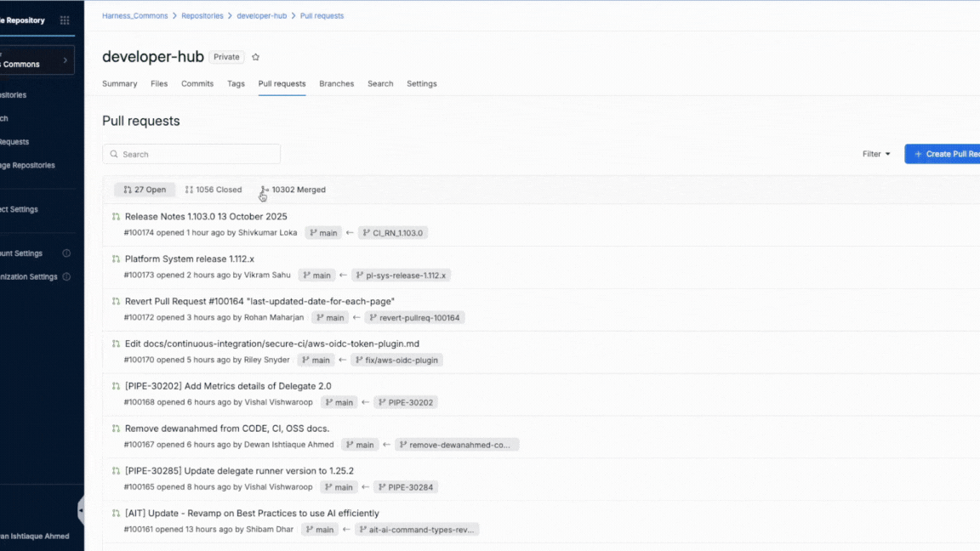Switch to the Branches tab
Screen dimensions: 980x551
coord(336,83)
